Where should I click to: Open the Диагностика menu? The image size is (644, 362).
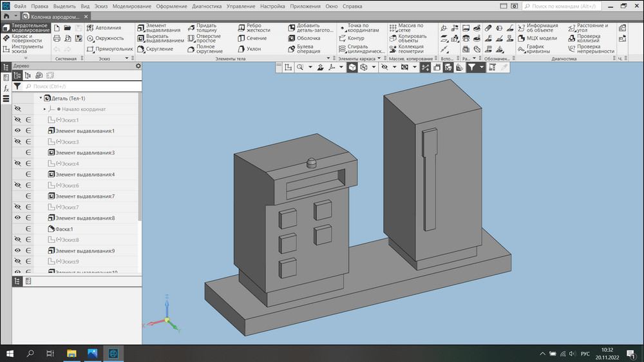pyautogui.click(x=207, y=6)
